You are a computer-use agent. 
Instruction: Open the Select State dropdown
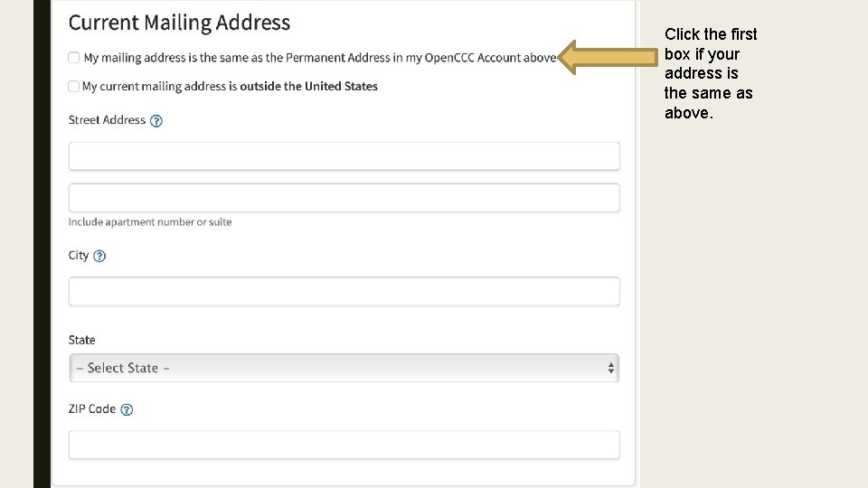[344, 368]
